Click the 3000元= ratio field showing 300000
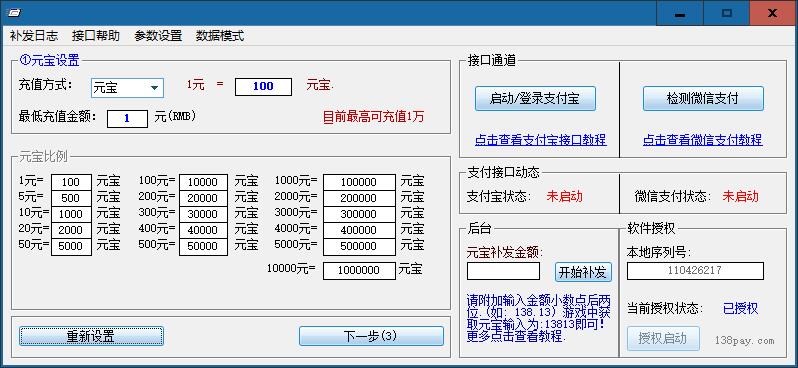This screenshot has height=368, width=798. 359,214
